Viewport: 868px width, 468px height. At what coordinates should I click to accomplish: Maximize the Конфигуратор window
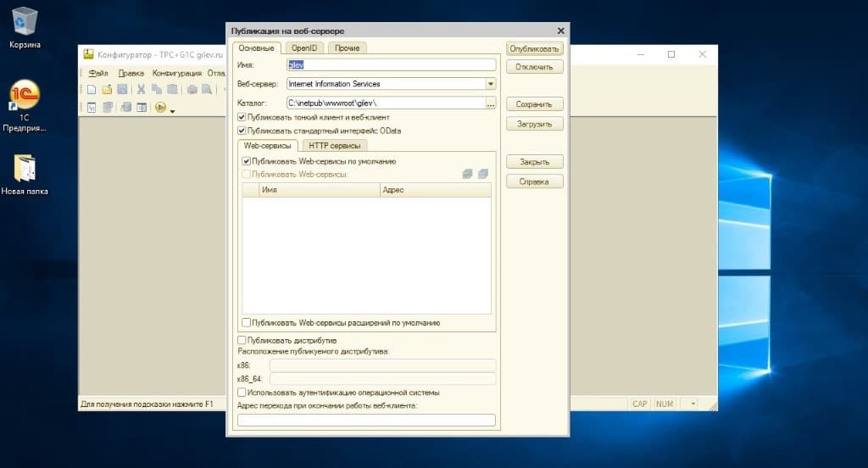671,54
